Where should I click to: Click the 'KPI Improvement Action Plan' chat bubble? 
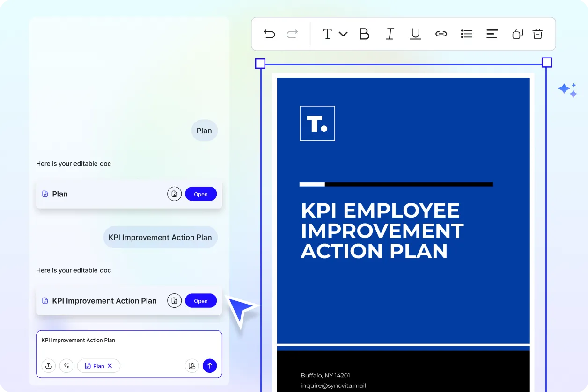click(x=160, y=237)
